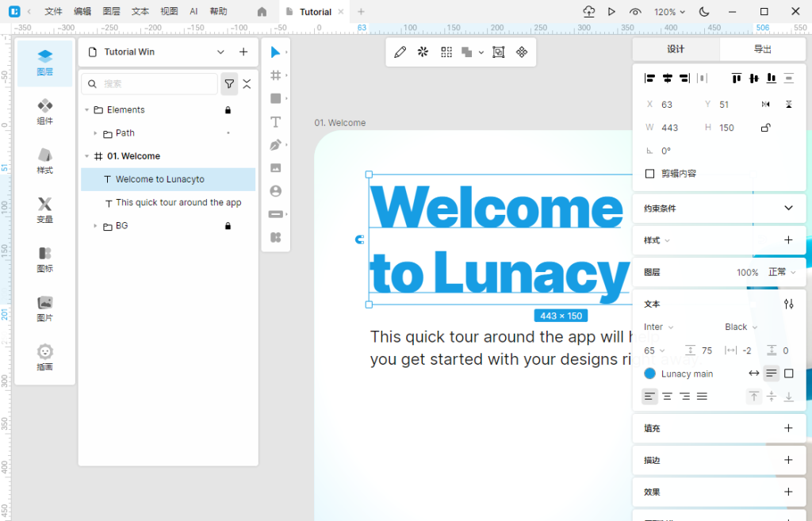Align selection to horizontal center

tap(668, 79)
